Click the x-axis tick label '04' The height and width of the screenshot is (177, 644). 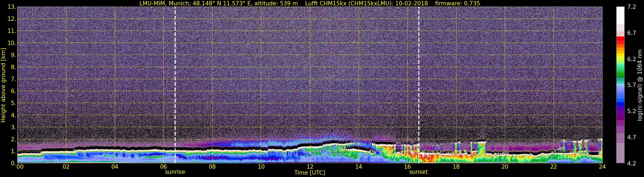pos(115,167)
